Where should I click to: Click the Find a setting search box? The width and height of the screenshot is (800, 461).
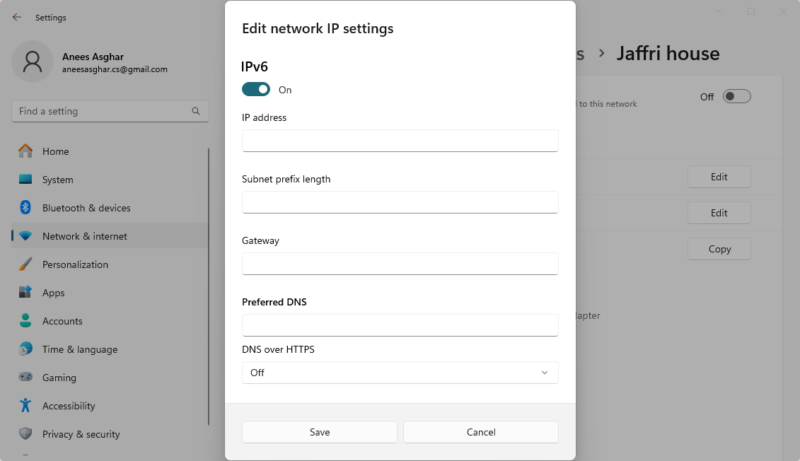(x=110, y=111)
